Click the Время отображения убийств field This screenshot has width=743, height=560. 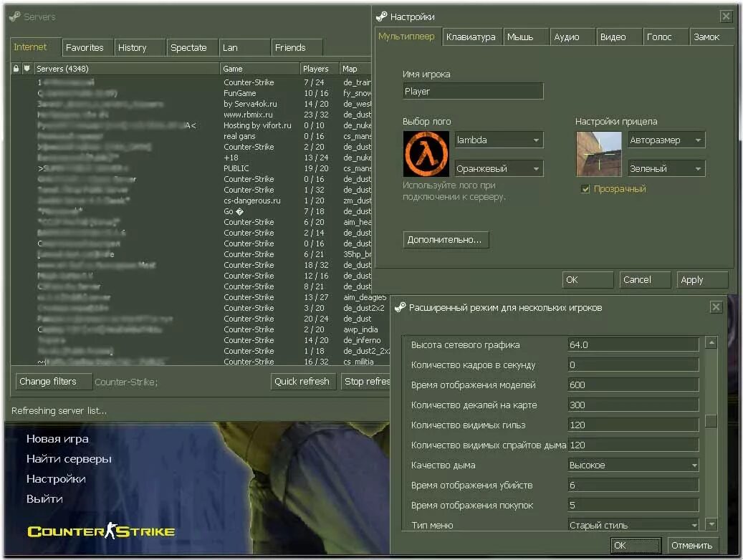pos(633,485)
